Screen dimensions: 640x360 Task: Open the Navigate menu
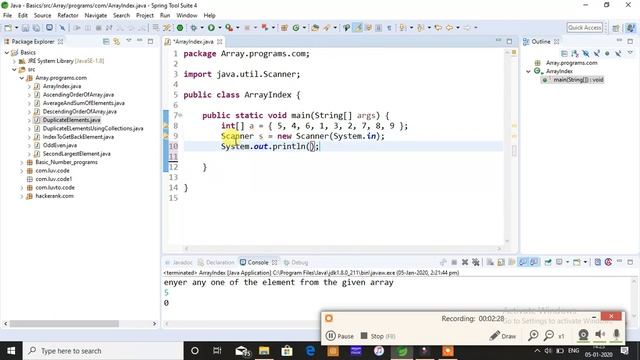click(96, 16)
